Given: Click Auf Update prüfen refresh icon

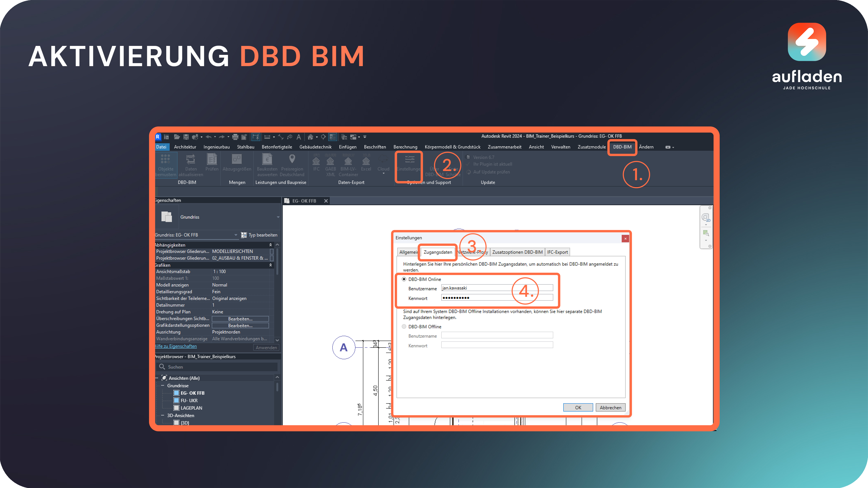Looking at the screenshot, I should coord(469,172).
